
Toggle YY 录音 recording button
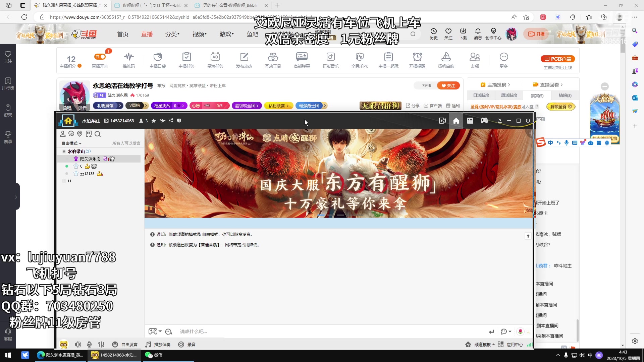[x=187, y=345]
